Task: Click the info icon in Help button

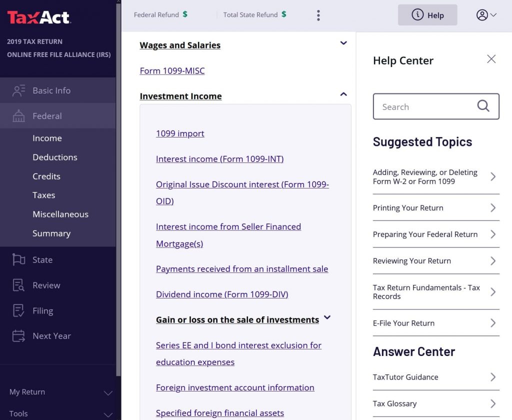Action: [417, 14]
